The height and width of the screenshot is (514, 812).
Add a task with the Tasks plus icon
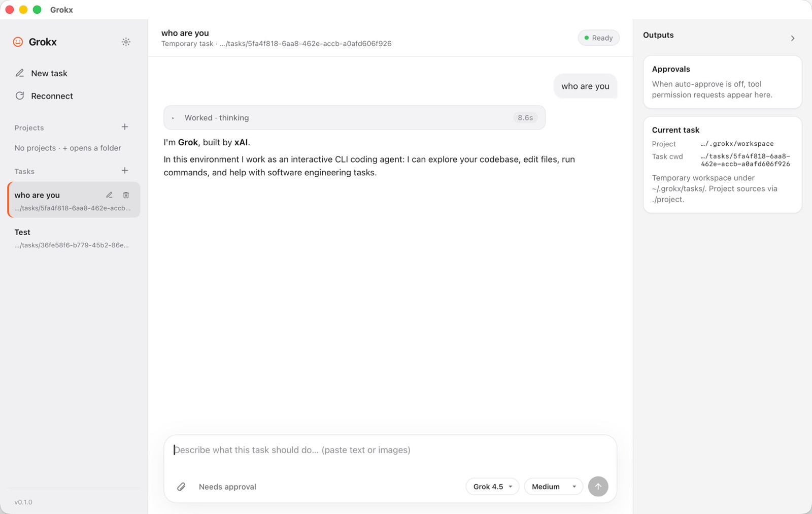[x=125, y=171]
